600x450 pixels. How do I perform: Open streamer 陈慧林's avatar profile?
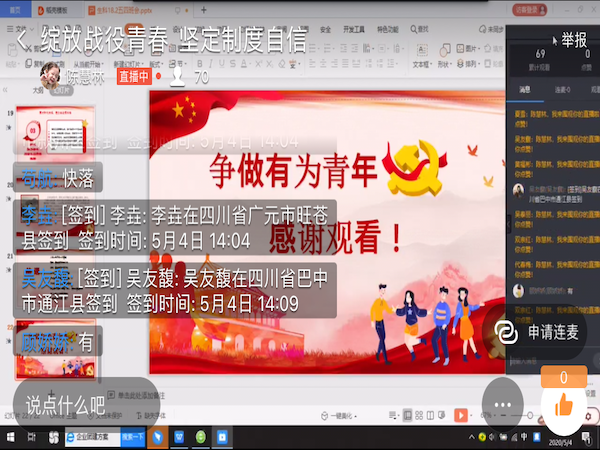coord(50,76)
